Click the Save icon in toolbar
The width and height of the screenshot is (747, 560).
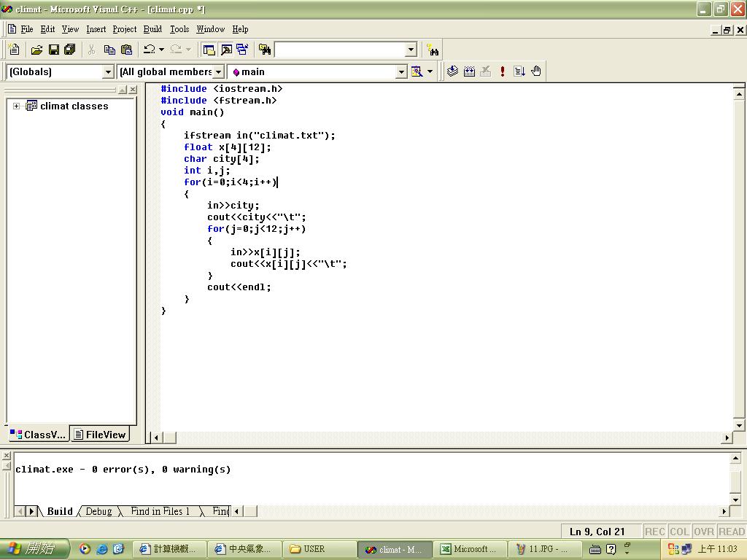pos(53,50)
